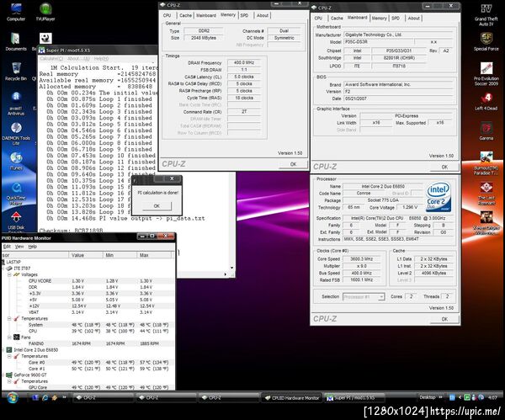Click the Core Speed value field

tap(362, 259)
